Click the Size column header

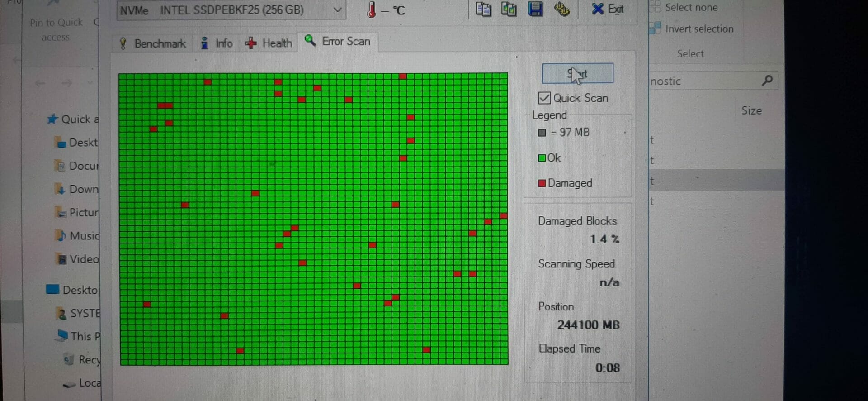[x=751, y=111]
